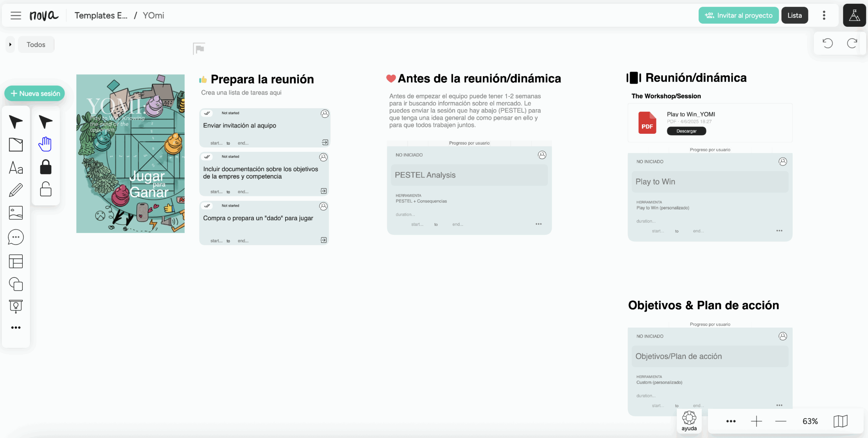868x438 pixels.
Task: Open the Objetivos/Plan de acción card options dots
Action: coord(779,405)
